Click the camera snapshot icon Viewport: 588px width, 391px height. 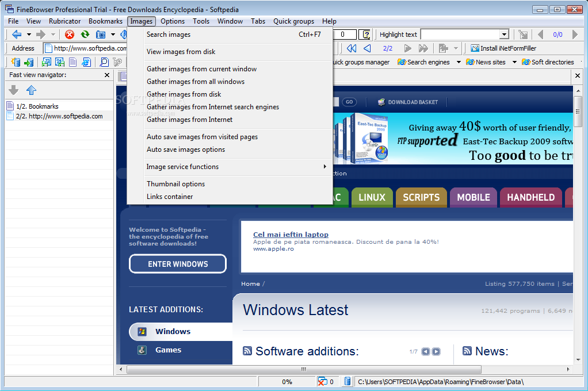101,35
